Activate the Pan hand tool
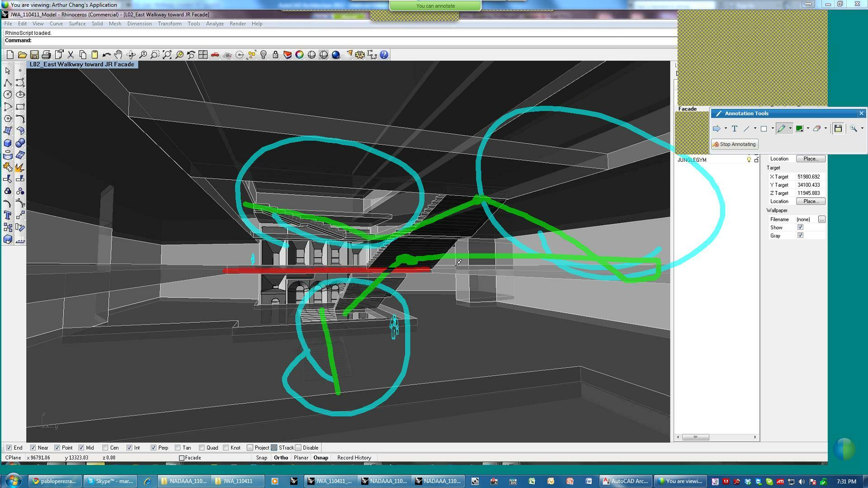Screen dimensions: 868x488 [x=118, y=55]
